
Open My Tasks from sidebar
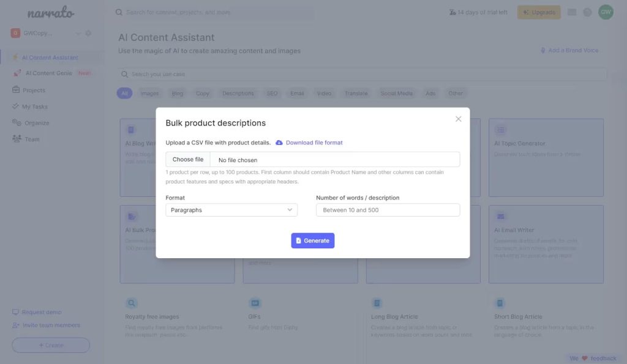tap(34, 106)
